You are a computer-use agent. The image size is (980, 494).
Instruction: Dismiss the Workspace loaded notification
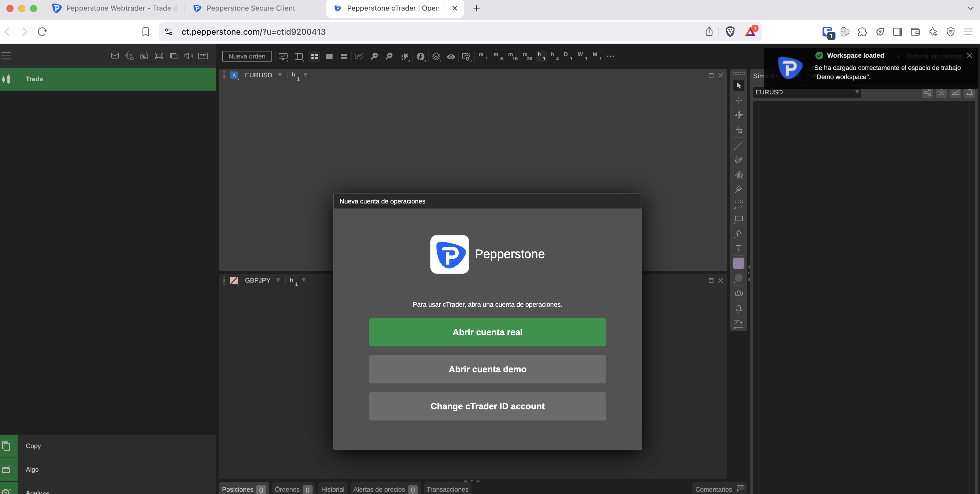(970, 56)
